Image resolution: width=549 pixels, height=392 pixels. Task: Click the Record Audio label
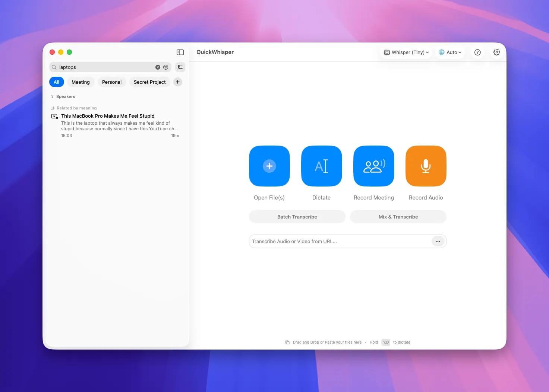click(426, 198)
